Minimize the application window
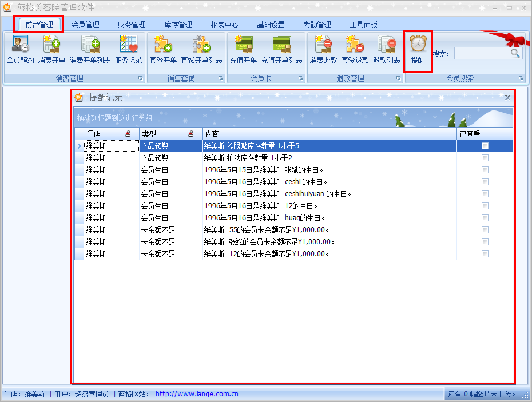The image size is (532, 402). point(495,7)
